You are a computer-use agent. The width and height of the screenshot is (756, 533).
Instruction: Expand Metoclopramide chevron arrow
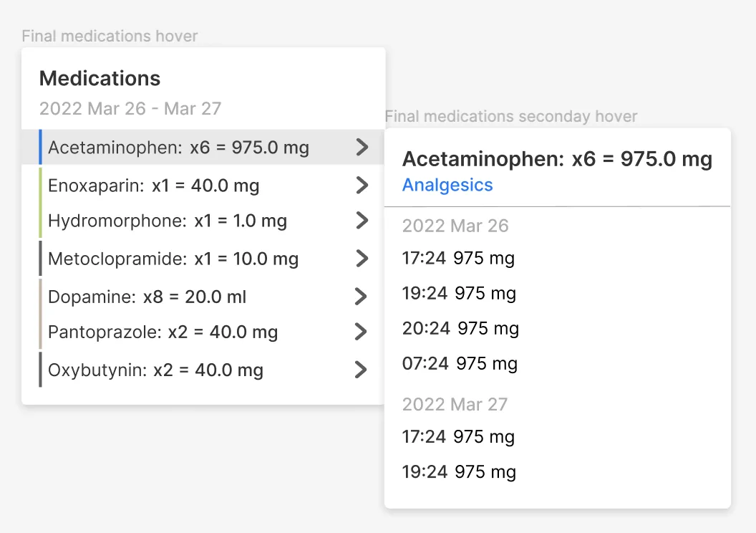362,259
